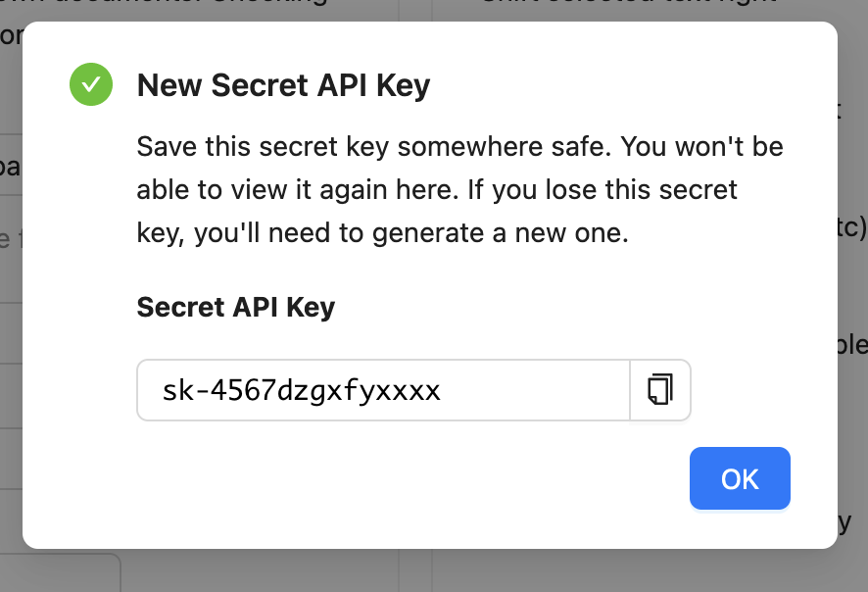
Task: Click the dimmed text above the dialog's left side
Action: 196,8
